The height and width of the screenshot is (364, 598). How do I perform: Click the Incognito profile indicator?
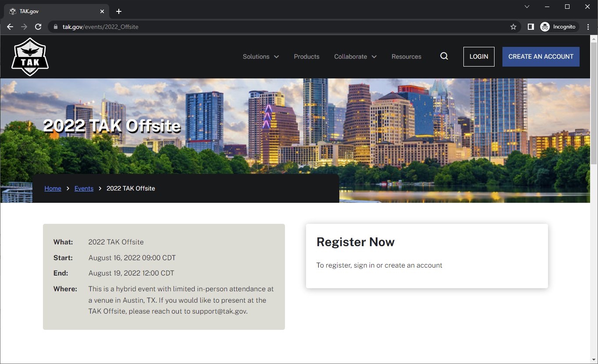[x=558, y=27]
